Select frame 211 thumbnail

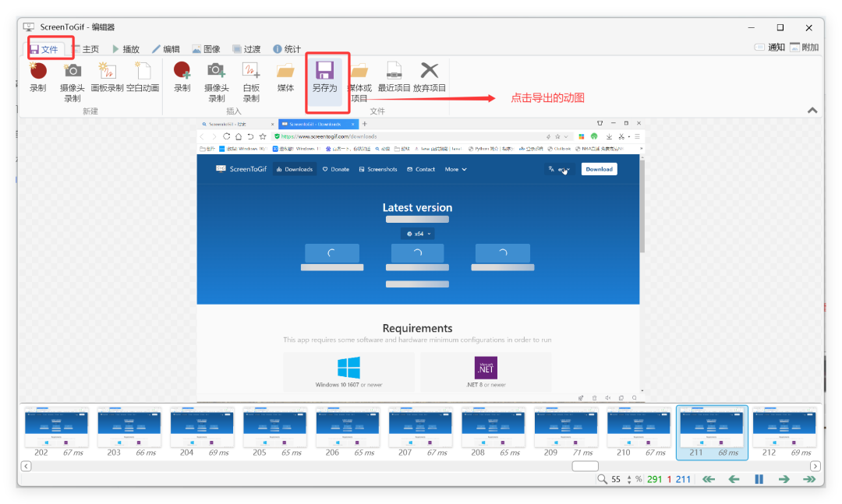(712, 432)
